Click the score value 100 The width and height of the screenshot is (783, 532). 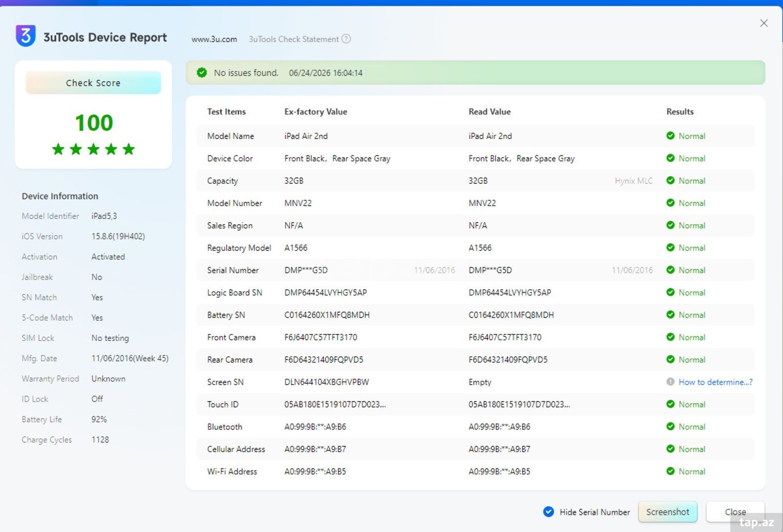coord(94,122)
